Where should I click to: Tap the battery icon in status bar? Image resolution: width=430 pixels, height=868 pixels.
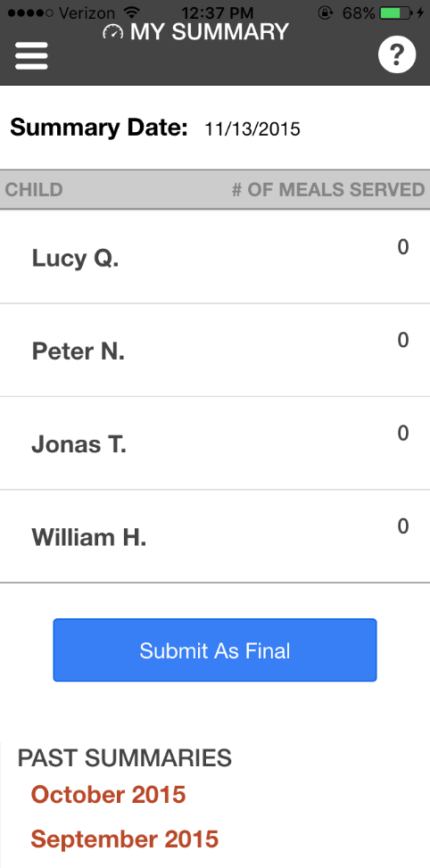[x=397, y=12]
